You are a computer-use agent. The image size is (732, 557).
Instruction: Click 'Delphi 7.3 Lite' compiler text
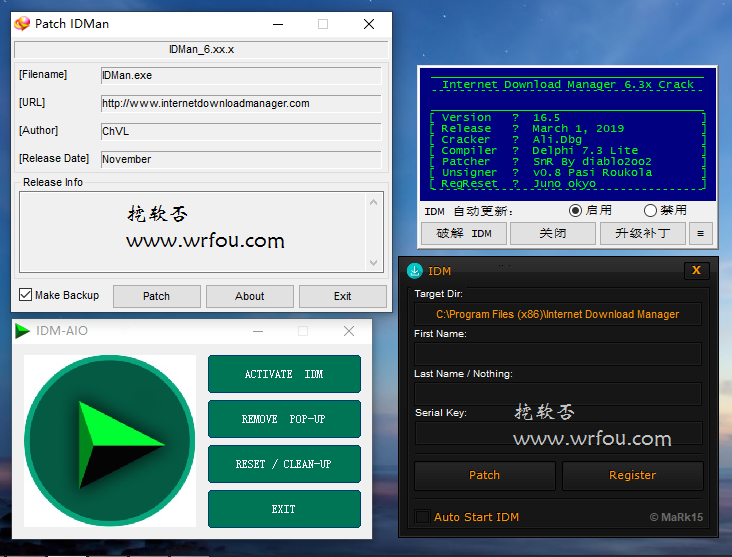pyautogui.click(x=585, y=150)
